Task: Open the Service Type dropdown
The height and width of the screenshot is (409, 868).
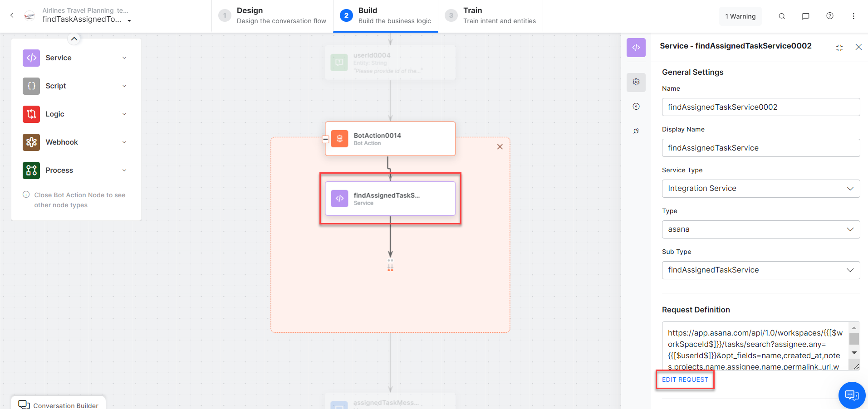Action: click(x=760, y=189)
